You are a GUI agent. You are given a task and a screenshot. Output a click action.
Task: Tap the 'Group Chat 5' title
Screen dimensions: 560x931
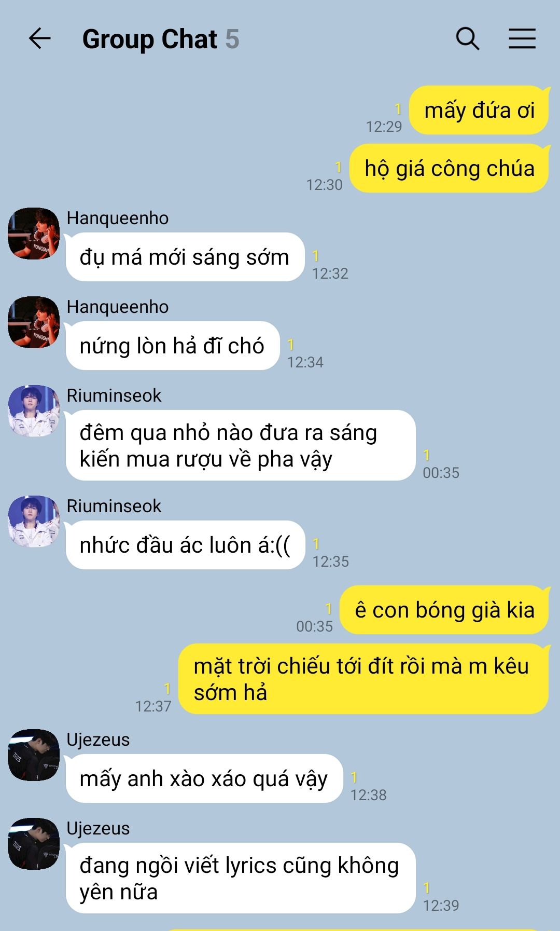tap(161, 39)
